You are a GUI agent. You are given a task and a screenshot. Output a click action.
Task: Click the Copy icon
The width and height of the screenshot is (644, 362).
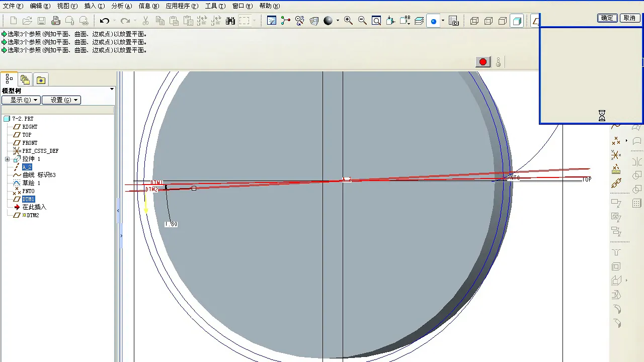click(160, 21)
